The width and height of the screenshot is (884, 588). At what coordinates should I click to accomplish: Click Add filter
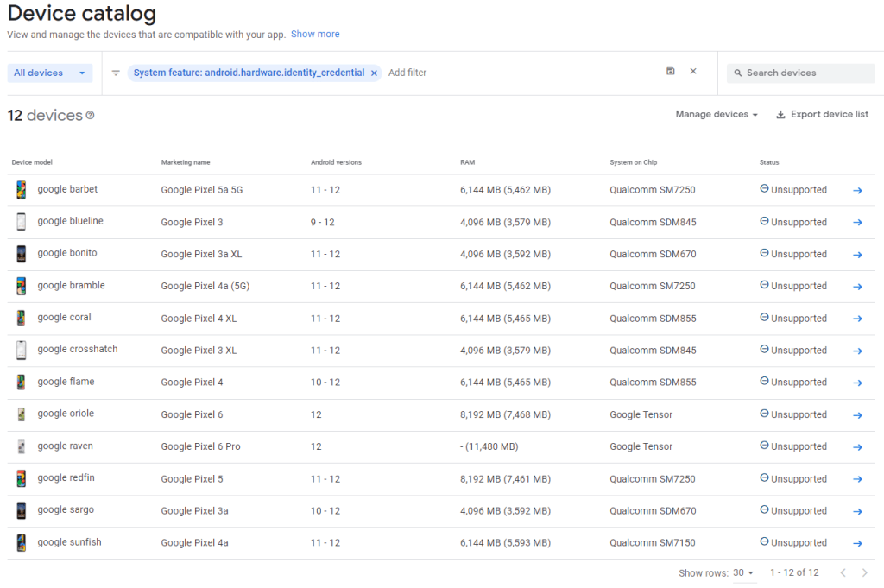(x=407, y=73)
